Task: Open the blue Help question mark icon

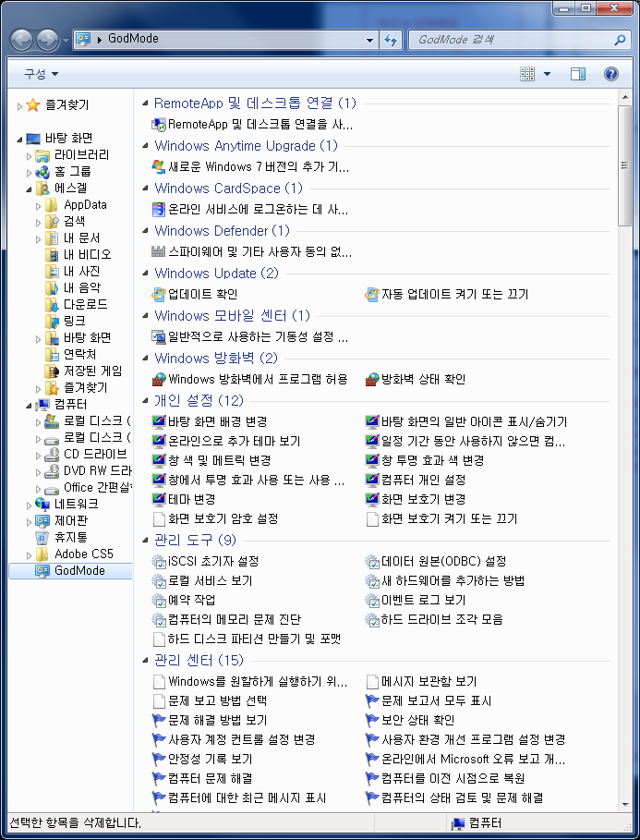Action: pyautogui.click(x=611, y=74)
